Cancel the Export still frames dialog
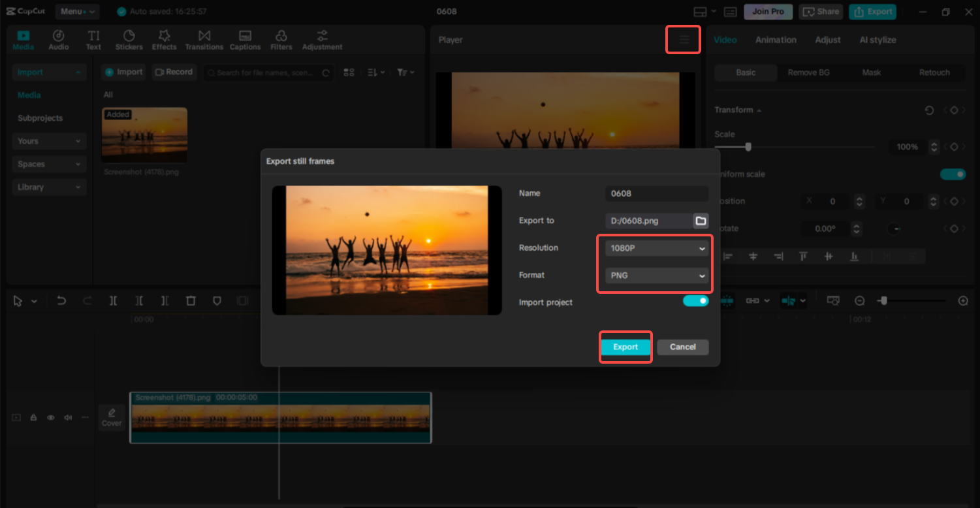This screenshot has width=980, height=508. click(x=682, y=347)
